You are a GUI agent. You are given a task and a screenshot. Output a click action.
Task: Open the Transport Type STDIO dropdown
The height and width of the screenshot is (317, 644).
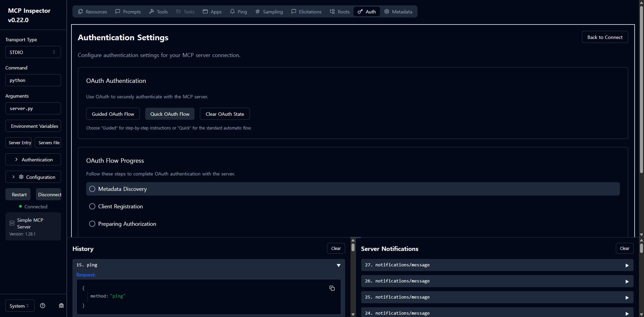33,52
